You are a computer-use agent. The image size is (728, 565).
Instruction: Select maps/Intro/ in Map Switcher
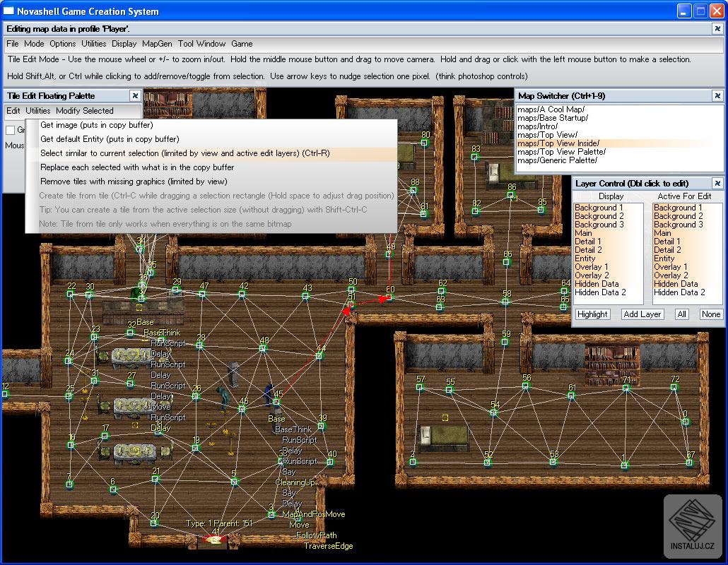(619, 126)
